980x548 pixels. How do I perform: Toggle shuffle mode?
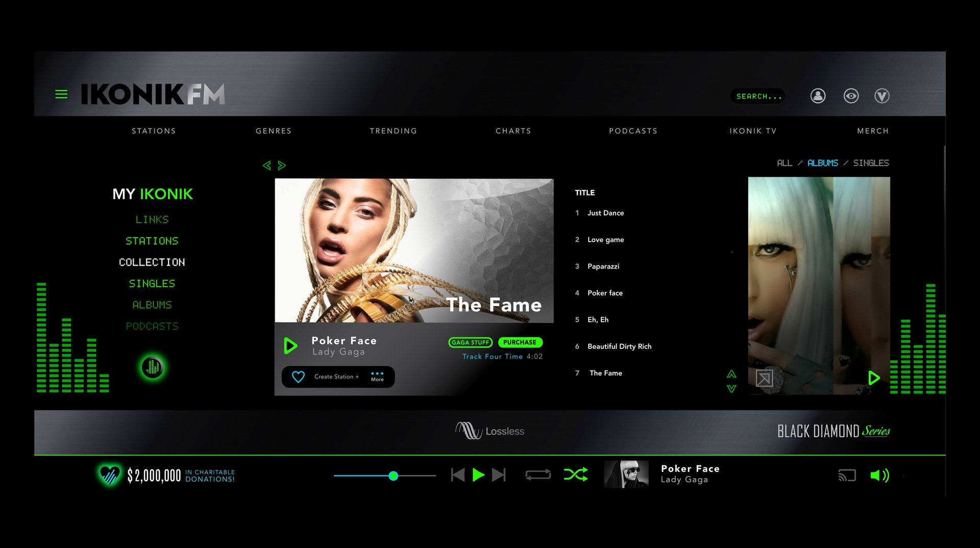[x=576, y=475]
